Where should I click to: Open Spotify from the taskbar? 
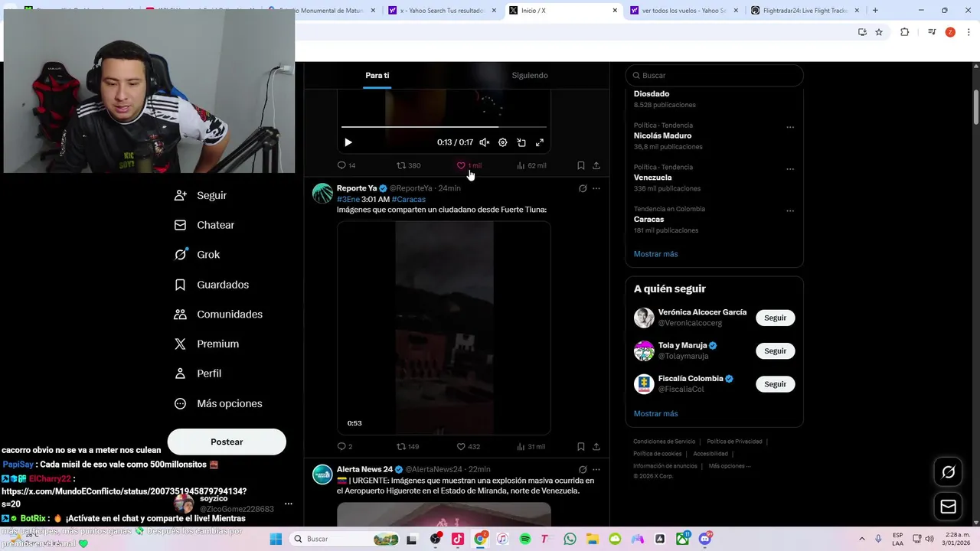pos(525,539)
